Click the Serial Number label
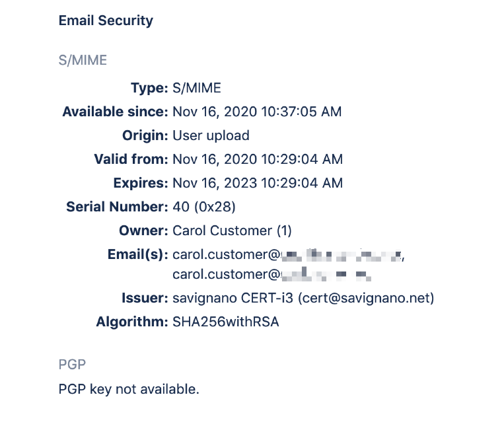 tap(117, 207)
